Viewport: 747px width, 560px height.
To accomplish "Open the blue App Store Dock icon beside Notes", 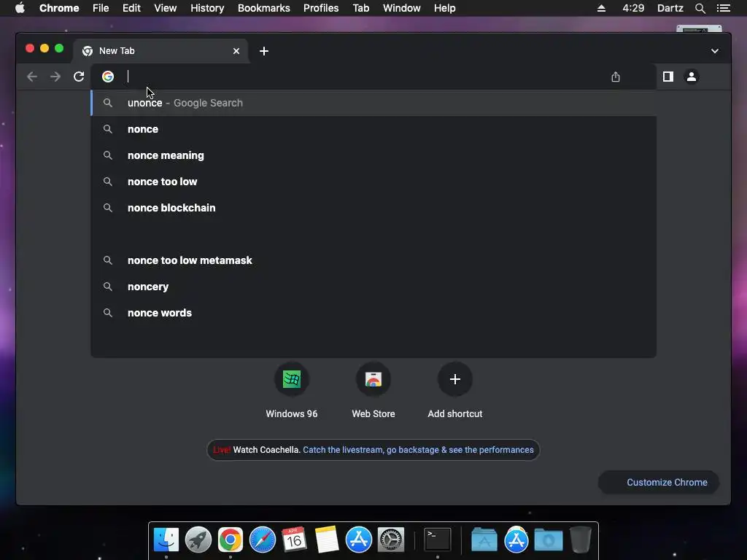I will point(358,540).
